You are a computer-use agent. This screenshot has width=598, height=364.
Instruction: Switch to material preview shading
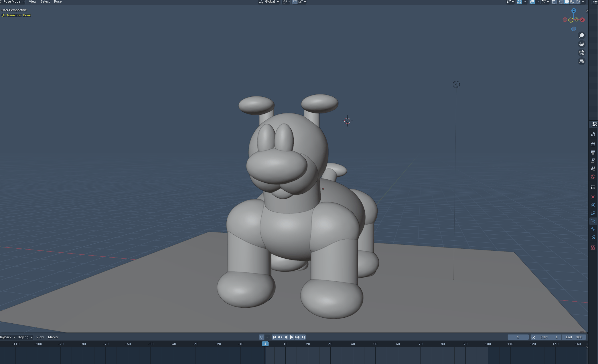[572, 2]
